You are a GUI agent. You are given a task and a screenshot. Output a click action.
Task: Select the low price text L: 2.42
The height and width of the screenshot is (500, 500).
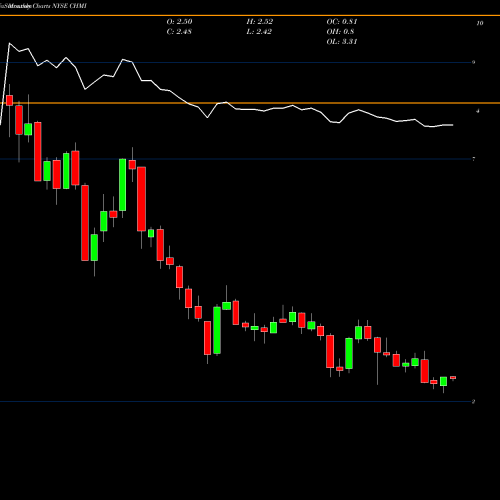click(259, 32)
